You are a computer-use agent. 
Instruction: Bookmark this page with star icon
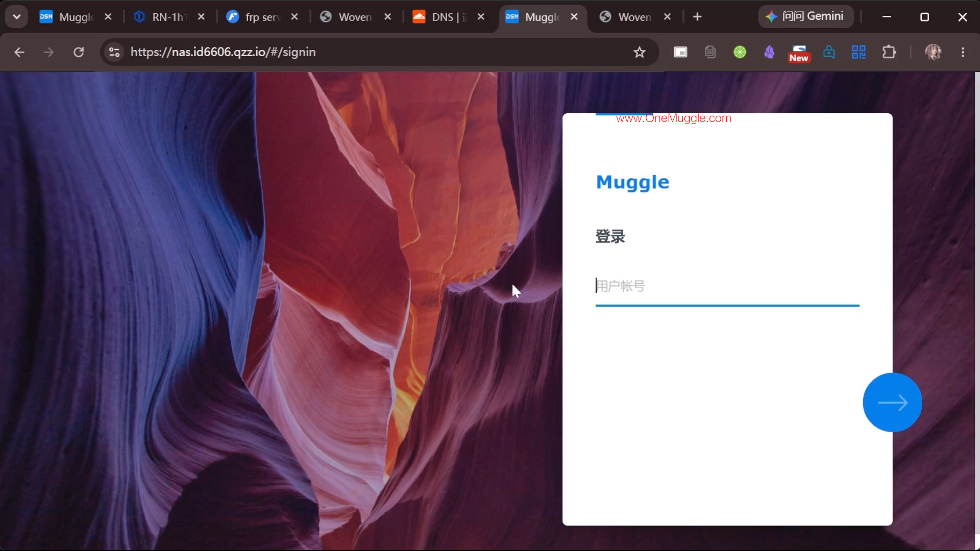[x=640, y=52]
